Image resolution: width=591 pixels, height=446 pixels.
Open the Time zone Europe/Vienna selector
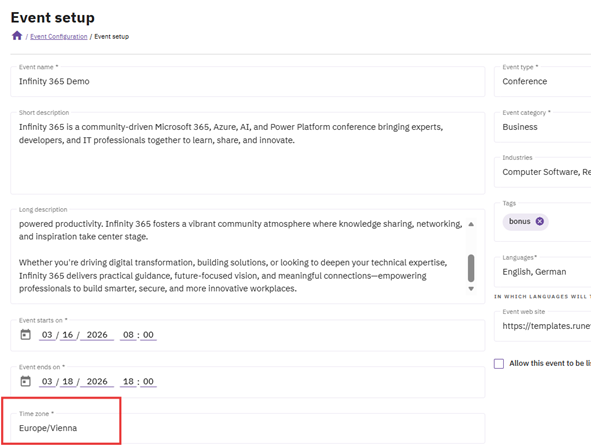[248, 428]
